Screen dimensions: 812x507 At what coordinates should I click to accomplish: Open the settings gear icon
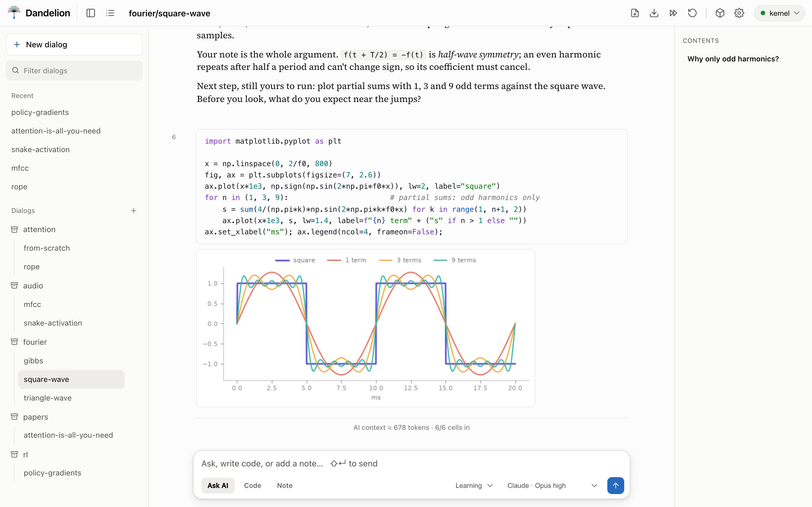(x=739, y=13)
